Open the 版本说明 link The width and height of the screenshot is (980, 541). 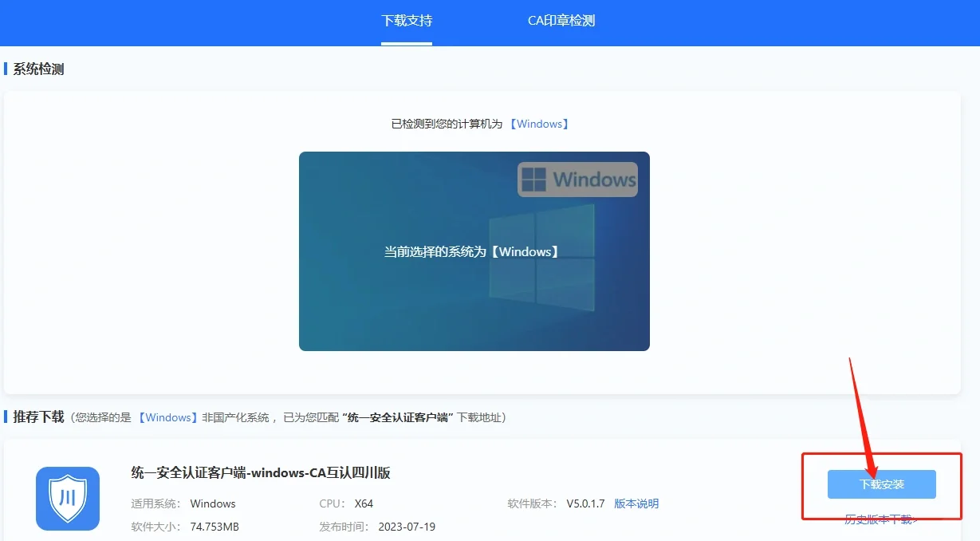point(636,503)
